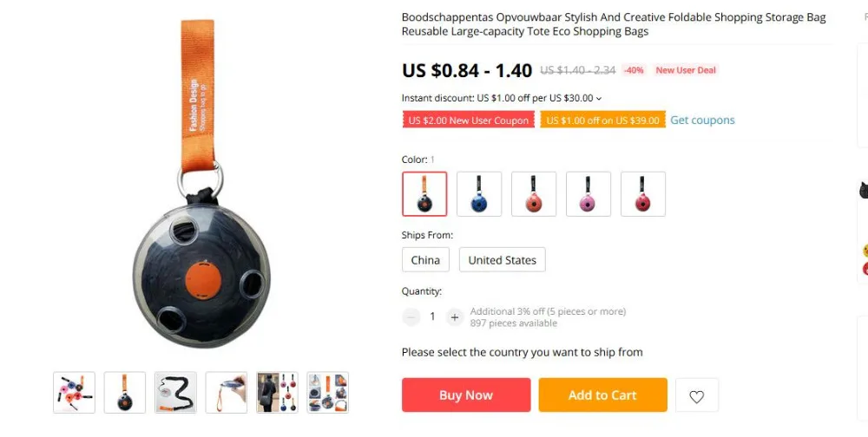Screen dimensions: 868x437
Task: Expand the instant discount chevron
Action: point(598,99)
